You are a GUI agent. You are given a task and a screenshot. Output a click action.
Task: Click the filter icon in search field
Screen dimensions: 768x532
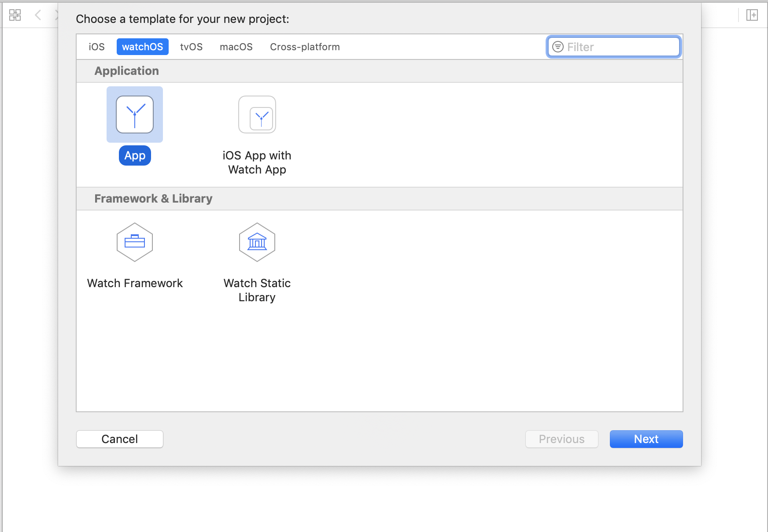point(558,47)
